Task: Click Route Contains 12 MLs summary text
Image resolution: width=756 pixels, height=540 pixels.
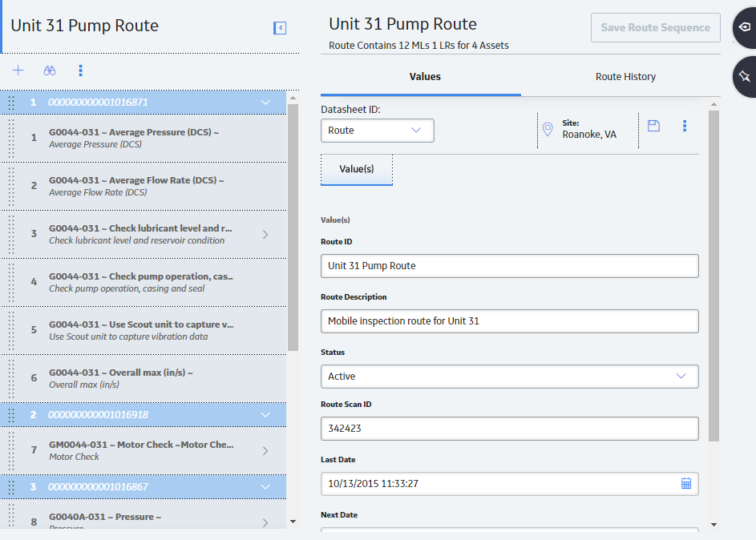Action: click(x=418, y=46)
